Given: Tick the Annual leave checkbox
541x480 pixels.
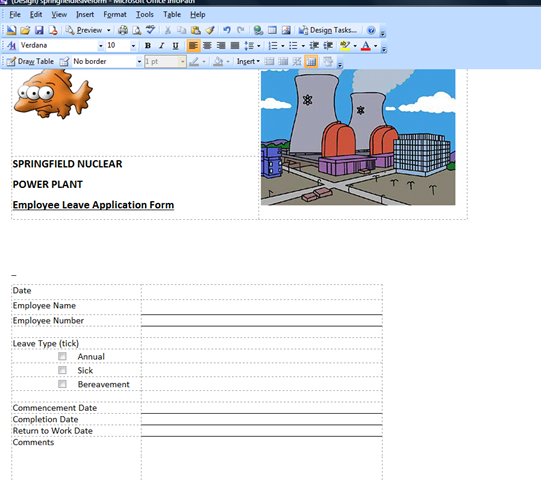Looking at the screenshot, I should tap(62, 356).
